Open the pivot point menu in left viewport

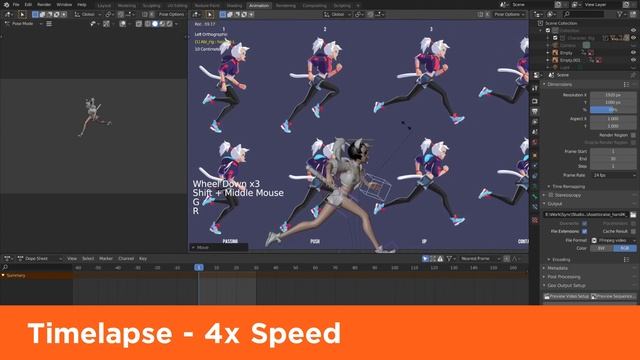[109, 14]
